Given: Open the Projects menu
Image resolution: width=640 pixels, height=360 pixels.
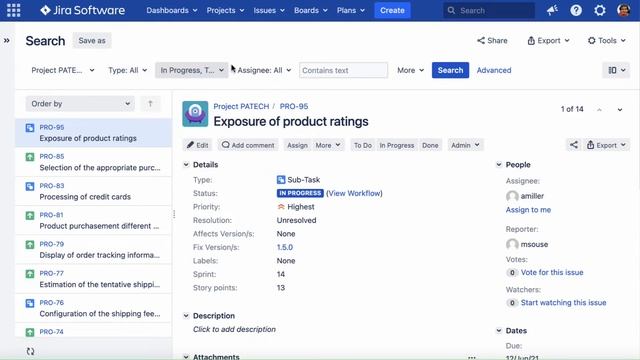Looking at the screenshot, I should point(225,10).
